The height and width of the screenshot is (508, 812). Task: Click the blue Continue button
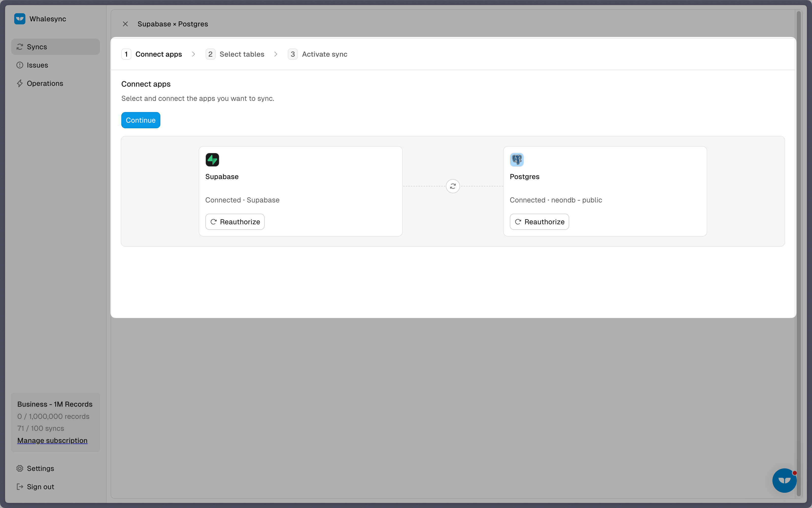(141, 120)
